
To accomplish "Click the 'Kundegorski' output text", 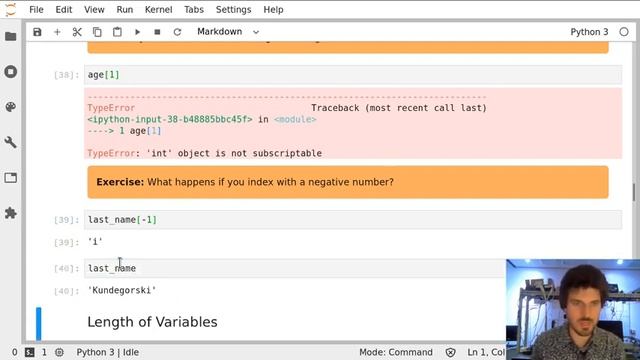I will click(122, 290).
